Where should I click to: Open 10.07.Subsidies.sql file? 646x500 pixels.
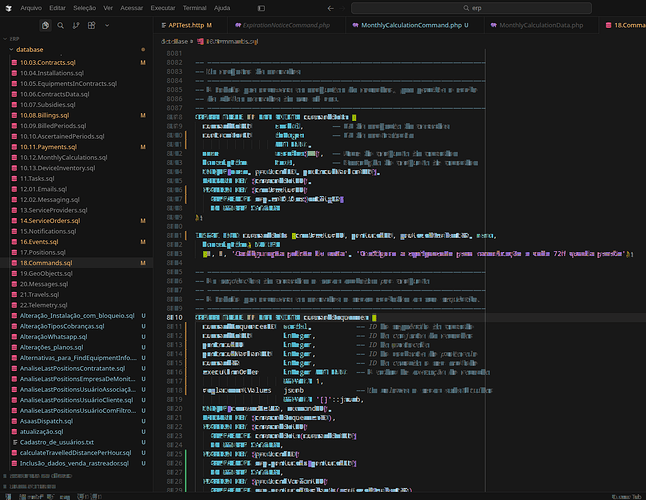48,105
